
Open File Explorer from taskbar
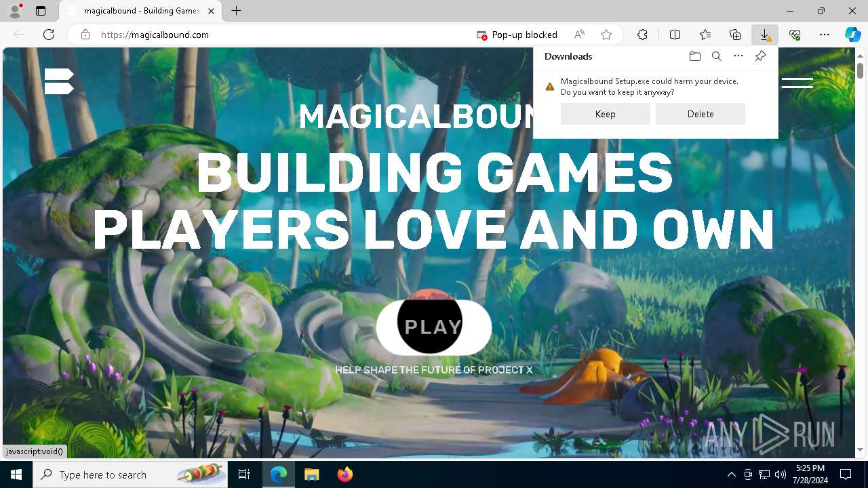tap(311, 474)
